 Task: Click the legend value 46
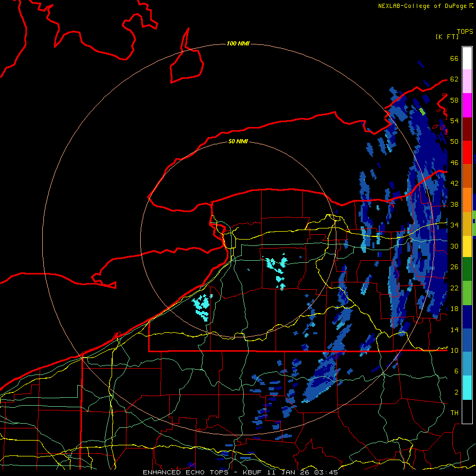click(x=454, y=163)
